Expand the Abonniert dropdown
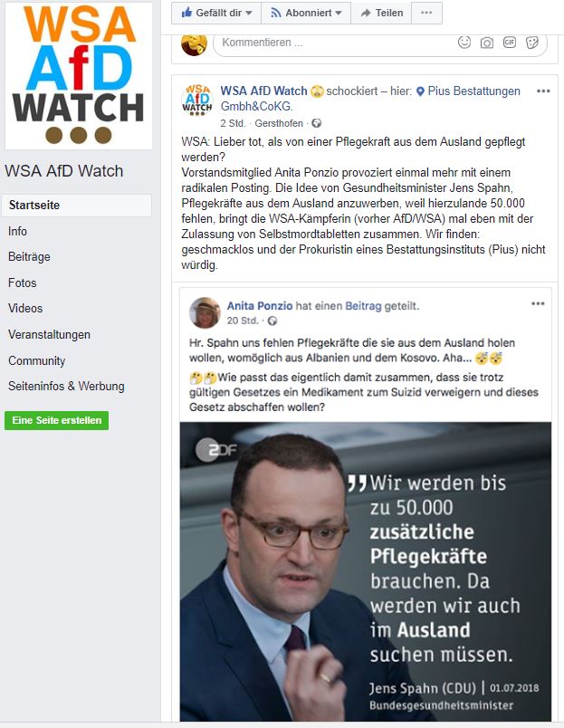 (x=306, y=13)
